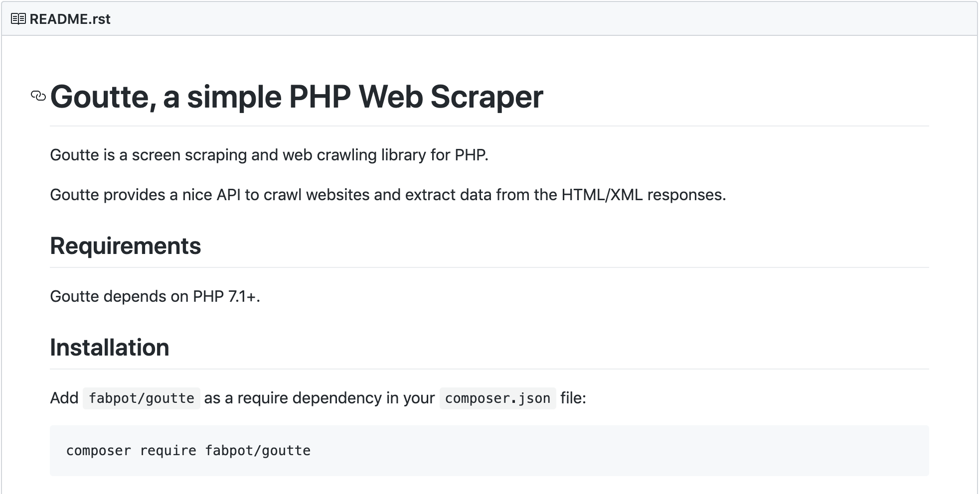
Task: Click the sentence about screen scraping and web crawling
Action: [x=269, y=155]
